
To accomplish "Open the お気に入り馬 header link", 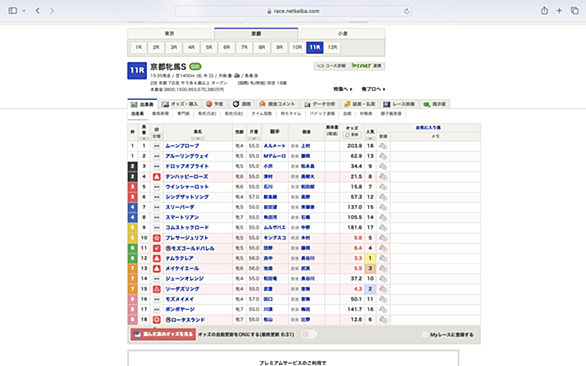I will pos(428,128).
